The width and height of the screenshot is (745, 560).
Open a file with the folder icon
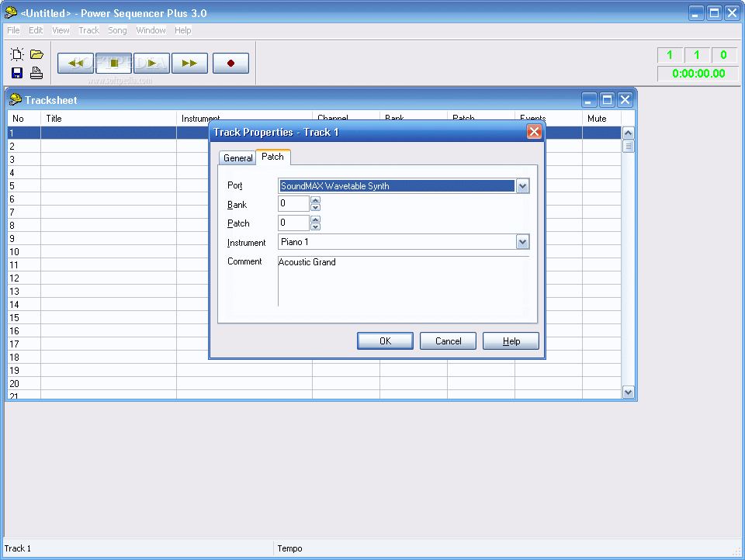tap(36, 54)
